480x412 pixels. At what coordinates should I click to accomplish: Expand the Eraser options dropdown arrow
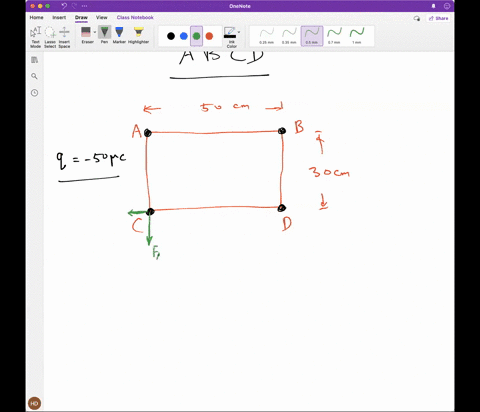click(x=95, y=32)
